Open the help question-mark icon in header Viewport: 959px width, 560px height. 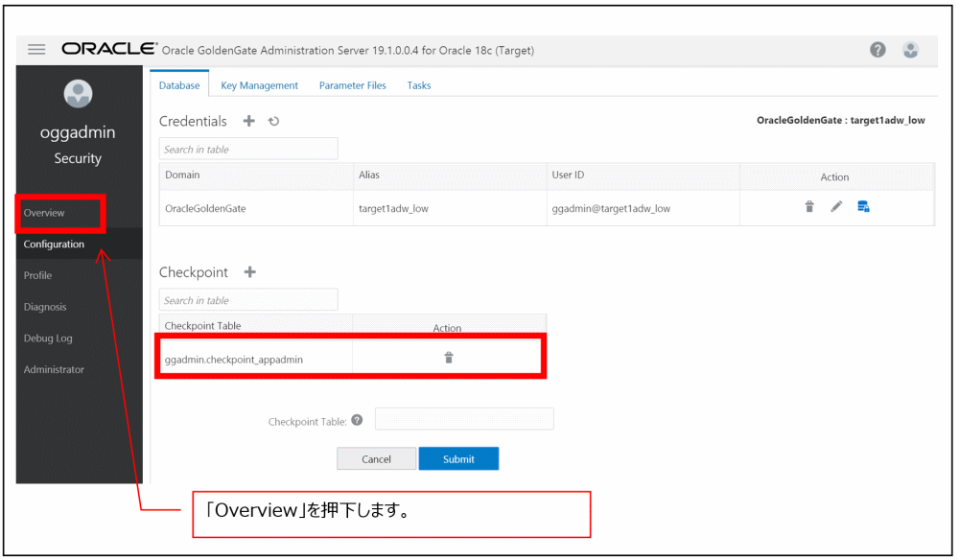[877, 50]
